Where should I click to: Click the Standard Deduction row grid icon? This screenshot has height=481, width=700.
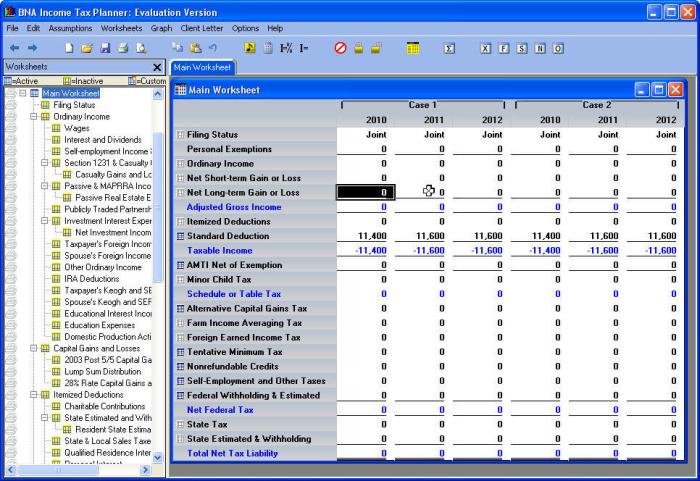tap(180, 236)
